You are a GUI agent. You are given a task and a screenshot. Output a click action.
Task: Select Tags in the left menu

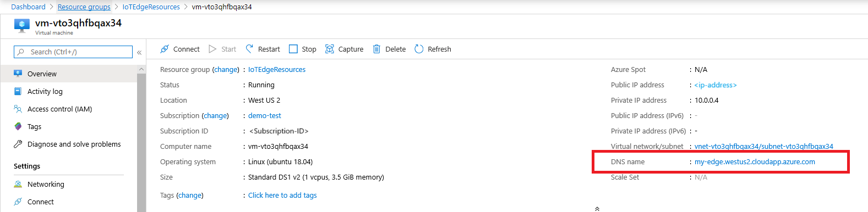(x=34, y=127)
